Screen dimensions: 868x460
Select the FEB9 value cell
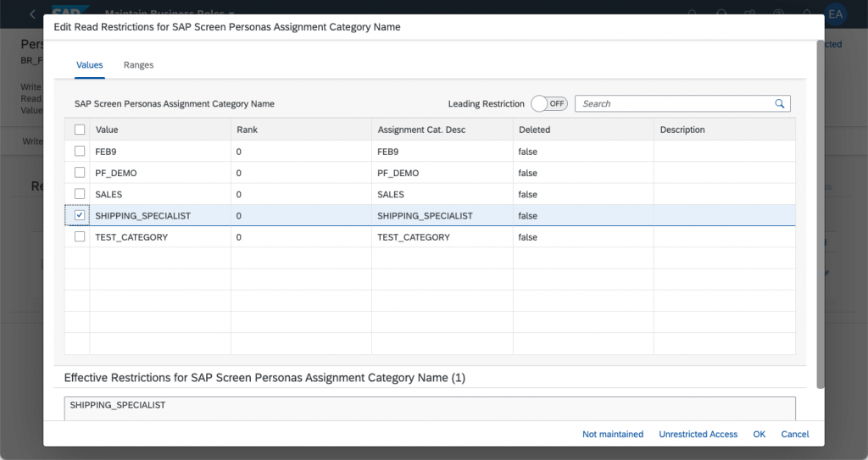point(160,151)
